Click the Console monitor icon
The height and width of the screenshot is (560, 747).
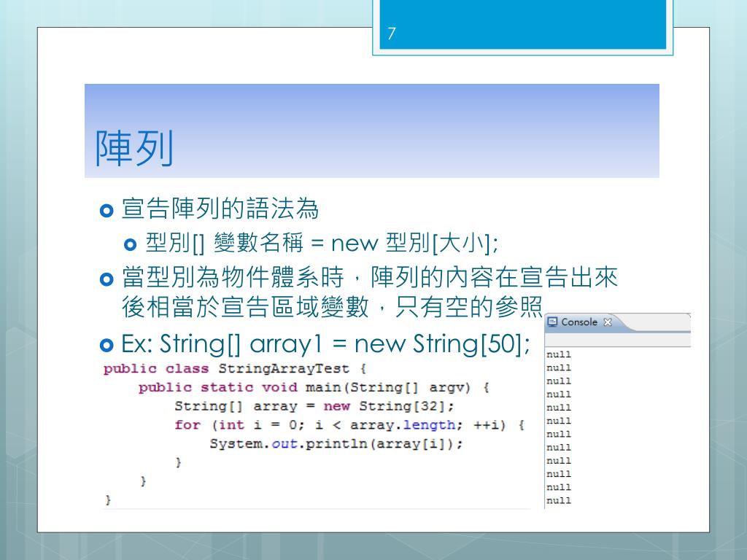point(552,322)
